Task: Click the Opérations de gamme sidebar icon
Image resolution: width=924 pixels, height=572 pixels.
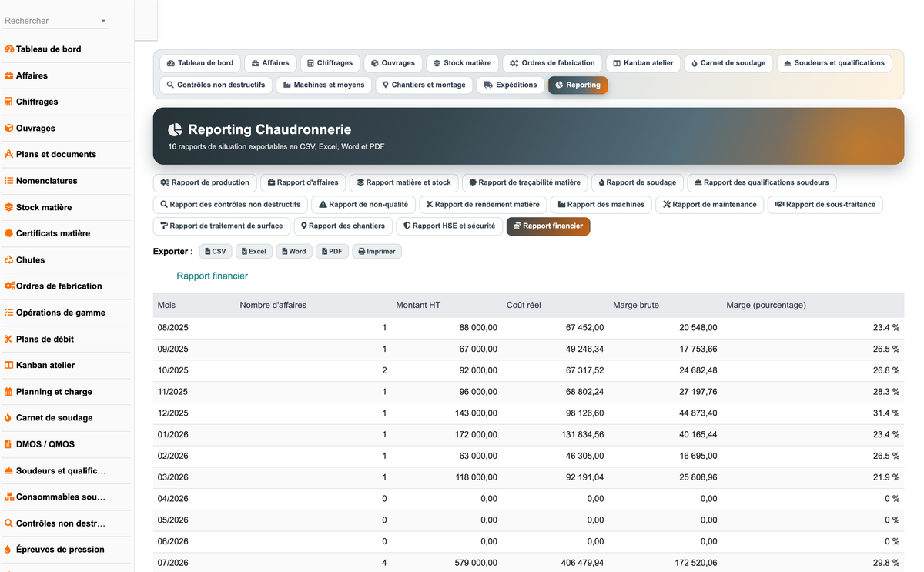Action: click(x=9, y=313)
